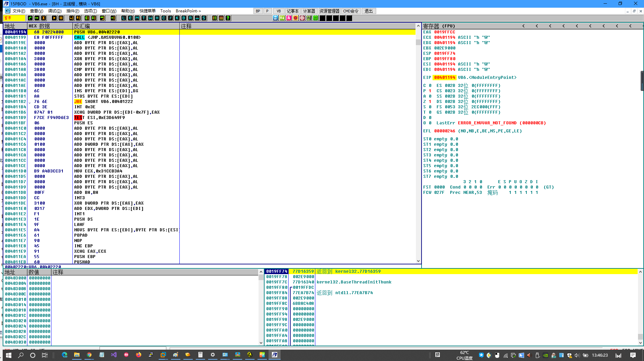This screenshot has height=361, width=644.
Task: Select the EFL 00000246 flags value
Action: coord(445,131)
